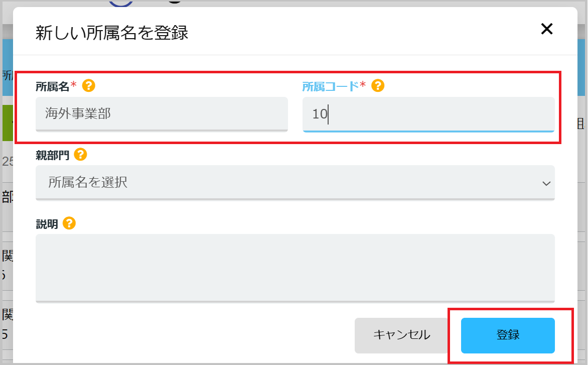Image resolution: width=588 pixels, height=365 pixels.
Task: Click the blue 登録 button
Action: point(508,335)
